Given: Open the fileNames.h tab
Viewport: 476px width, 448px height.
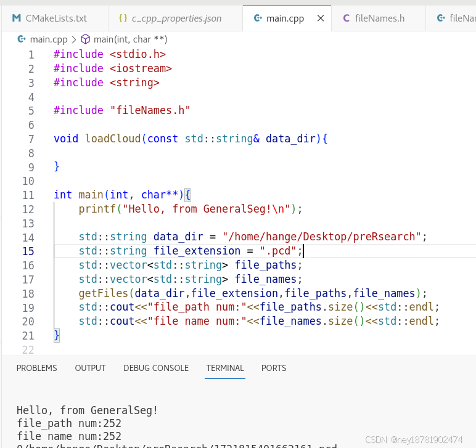Looking at the screenshot, I should [x=378, y=18].
